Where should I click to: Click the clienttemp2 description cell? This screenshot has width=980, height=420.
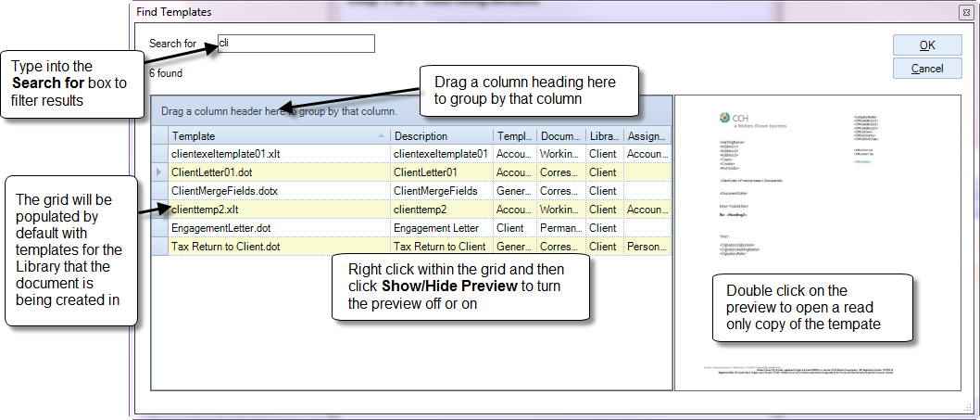coord(442,210)
